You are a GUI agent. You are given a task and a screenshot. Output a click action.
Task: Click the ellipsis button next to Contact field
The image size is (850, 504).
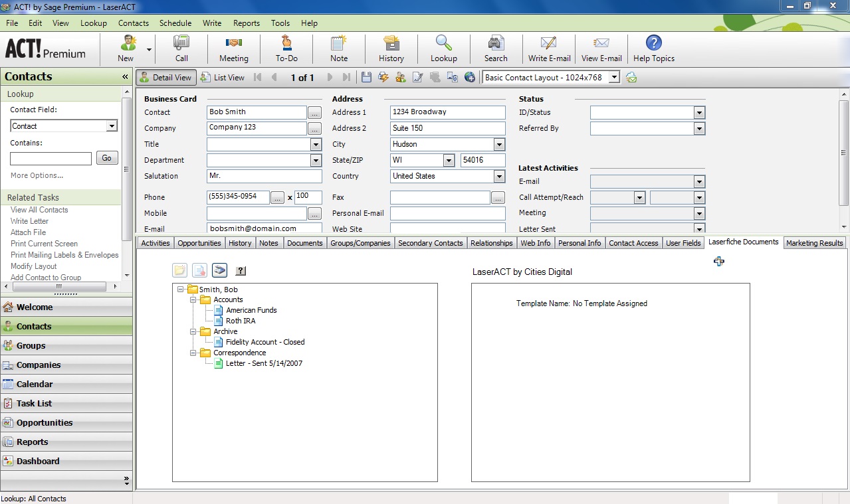(x=315, y=113)
